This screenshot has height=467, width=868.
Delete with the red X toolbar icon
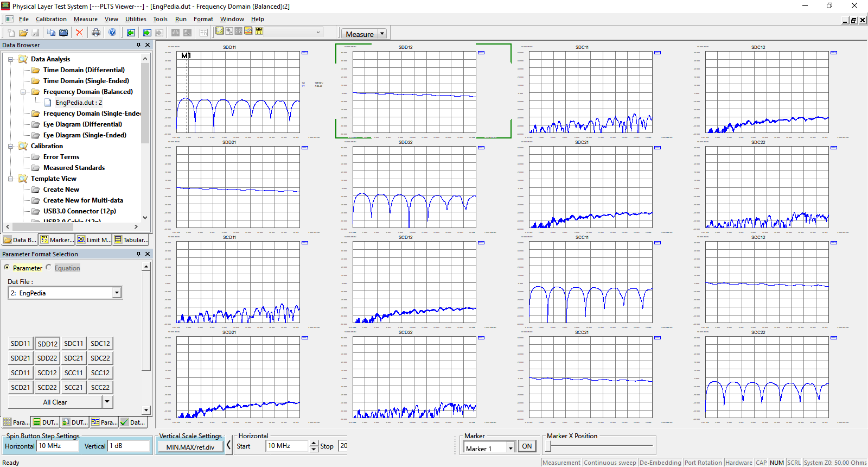tap(79, 33)
